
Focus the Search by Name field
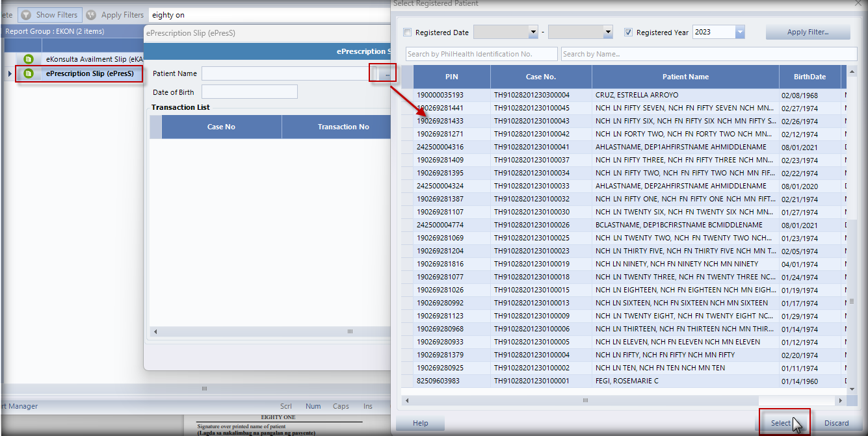(709, 54)
